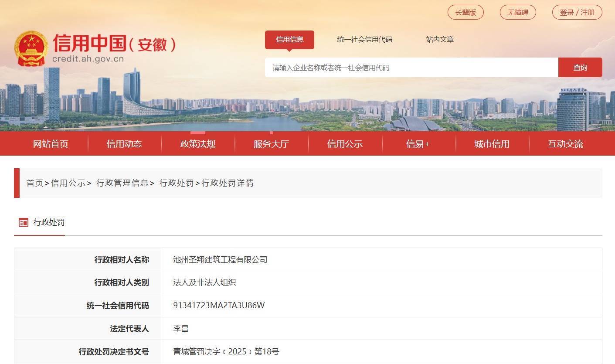This screenshot has width=615, height=364.
Task: Open the 信用公示 navigation item
Action: point(345,143)
